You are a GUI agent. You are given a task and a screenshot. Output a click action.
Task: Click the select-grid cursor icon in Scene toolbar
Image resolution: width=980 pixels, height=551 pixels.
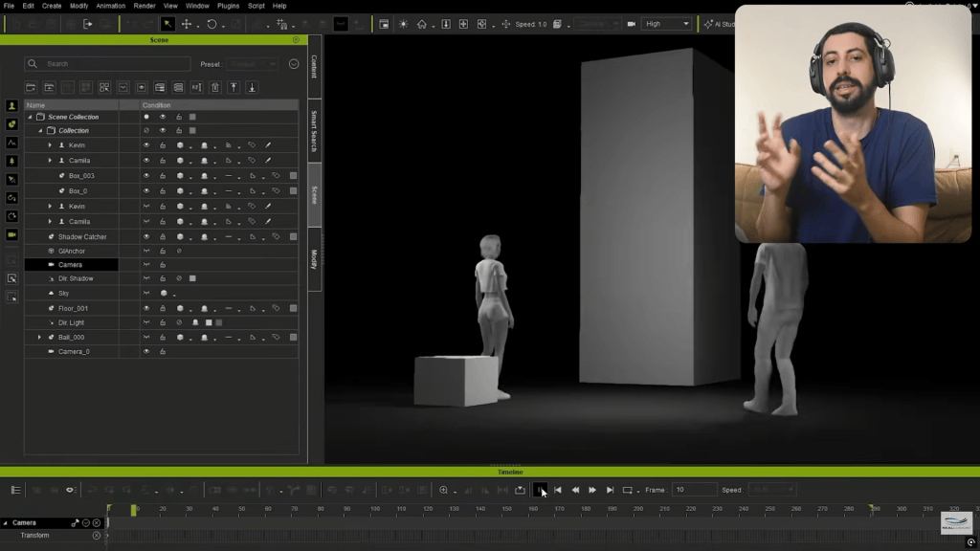point(104,87)
